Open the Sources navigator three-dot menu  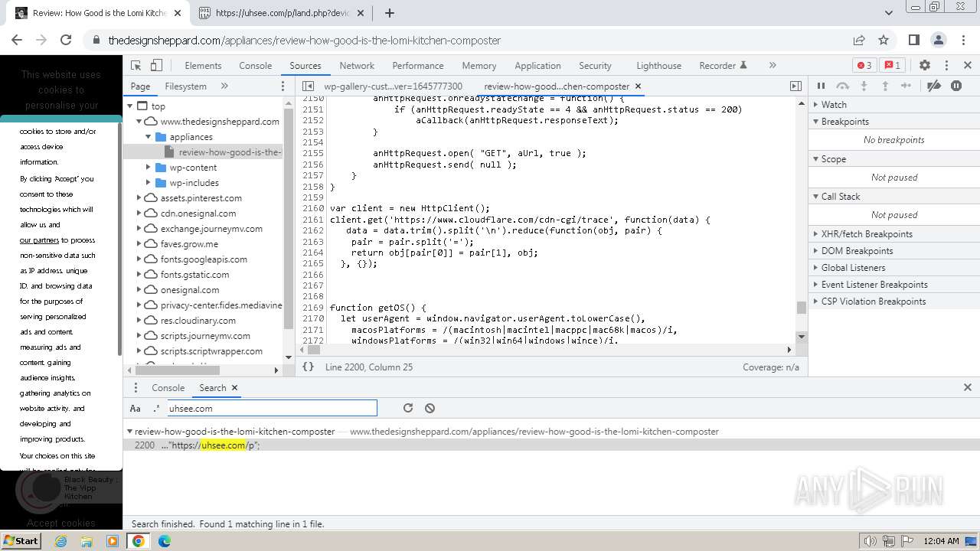click(283, 86)
